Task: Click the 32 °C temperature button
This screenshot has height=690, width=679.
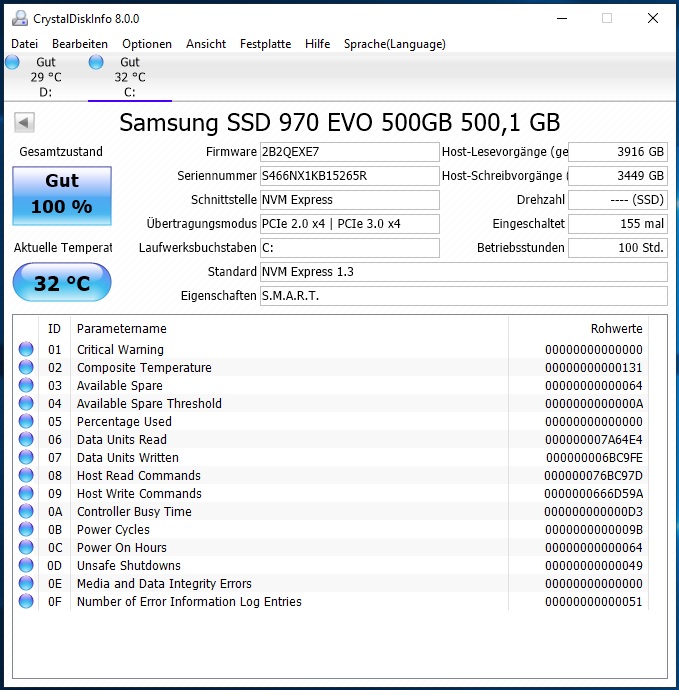Action: (62, 282)
